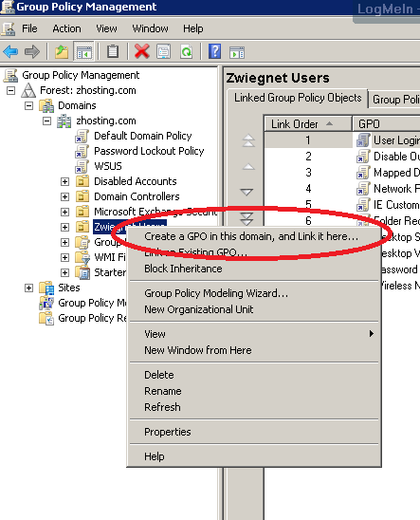Click the Mapped D GPO icon in row 3

[x=363, y=173]
